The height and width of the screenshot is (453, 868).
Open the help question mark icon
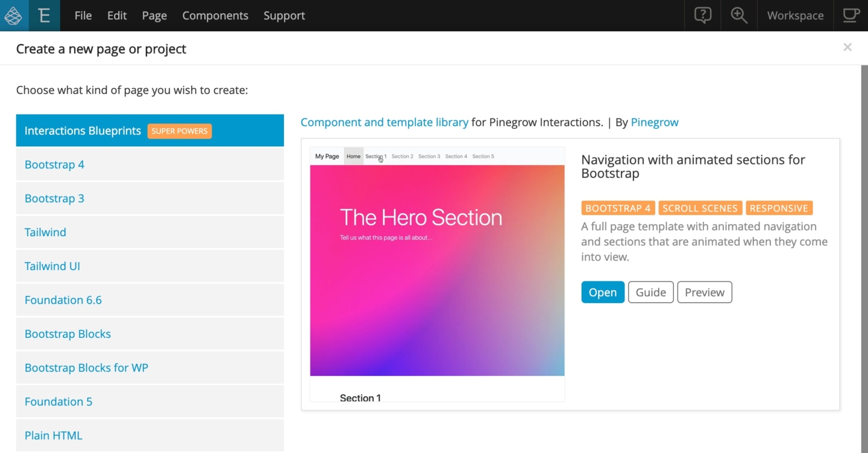tap(702, 15)
